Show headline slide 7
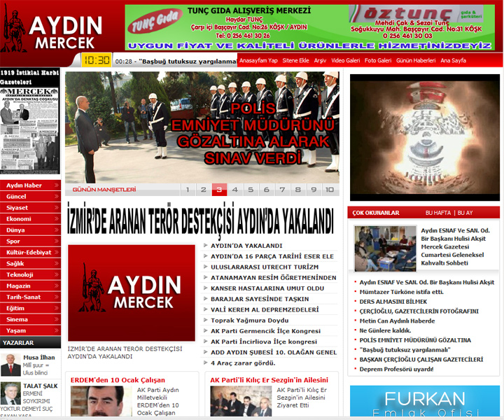The width and height of the screenshot is (504, 420). pos(282,190)
